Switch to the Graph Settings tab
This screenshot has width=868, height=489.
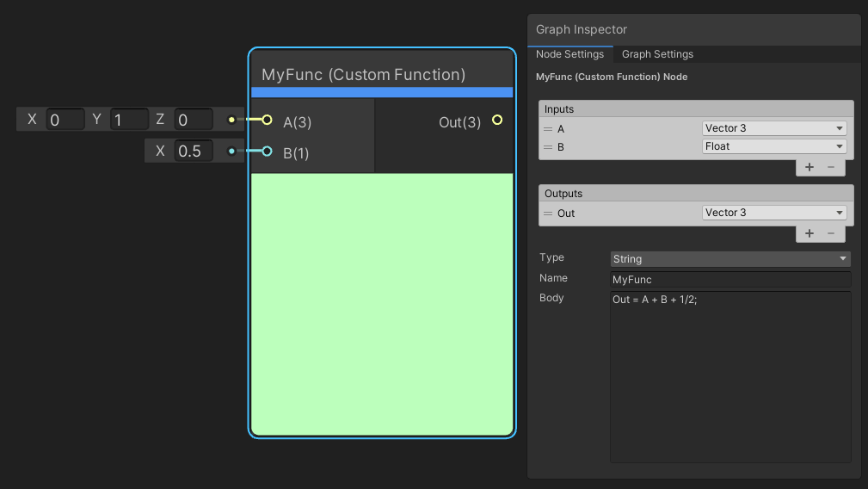pos(657,54)
